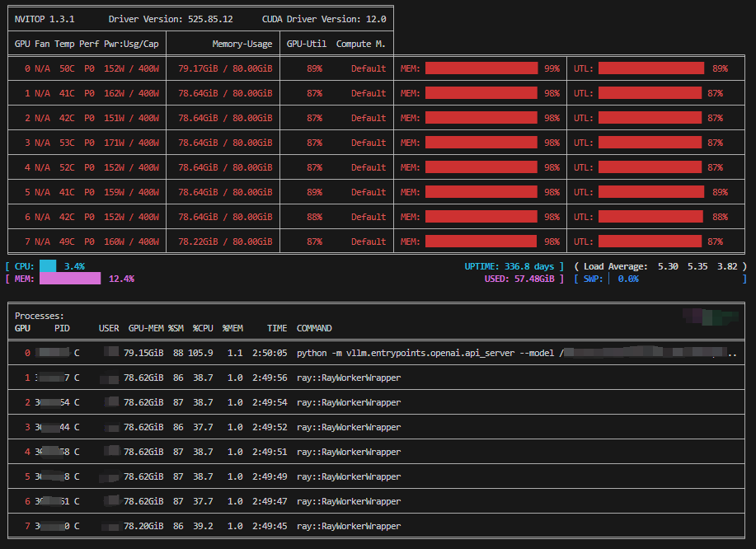This screenshot has height=549, width=756.
Task: Select the CPU usage indicator bar
Action: pos(49,265)
